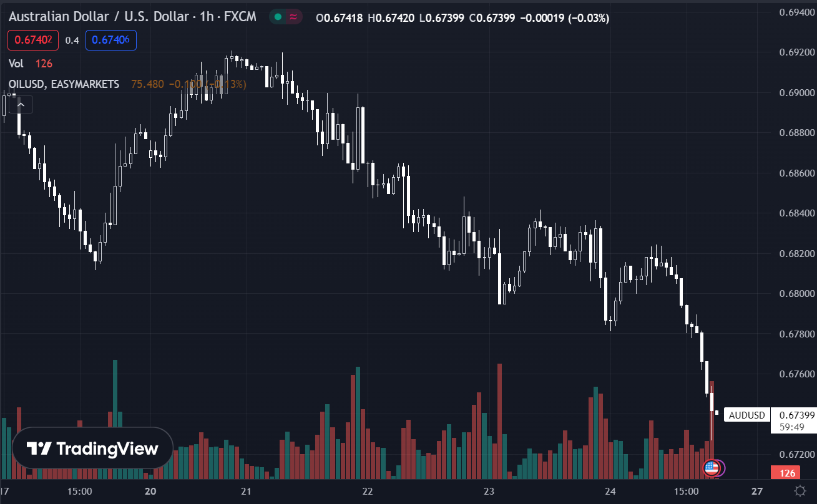
Task: Collapse the indicator legend with the chevron
Action: tap(21, 104)
